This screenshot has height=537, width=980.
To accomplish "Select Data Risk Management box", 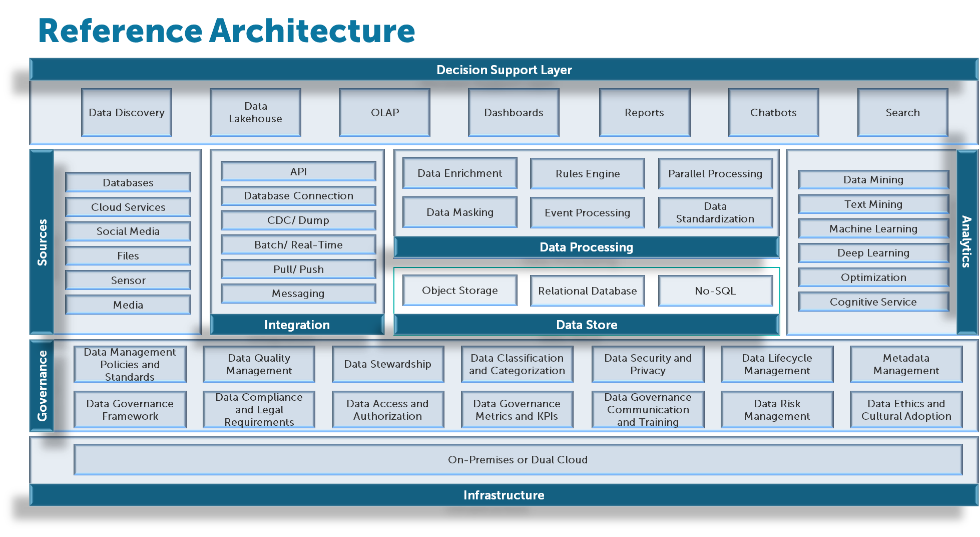I will (x=777, y=409).
